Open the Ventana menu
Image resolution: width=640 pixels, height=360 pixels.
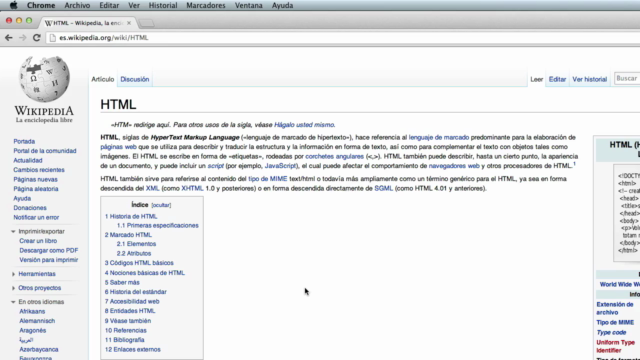[249, 5]
